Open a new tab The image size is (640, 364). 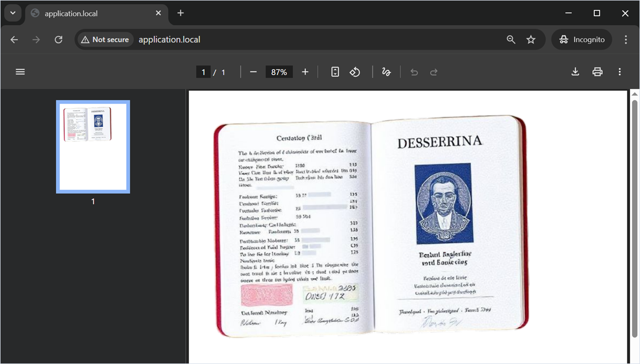click(181, 13)
